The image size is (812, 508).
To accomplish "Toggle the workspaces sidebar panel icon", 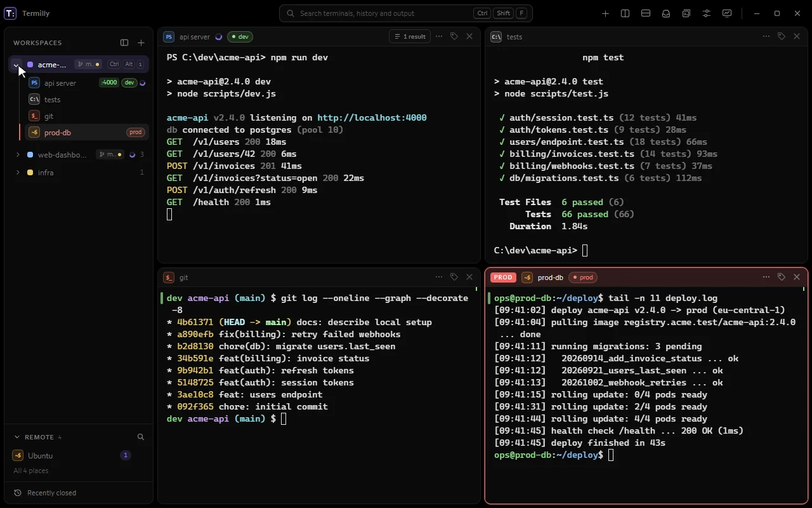I will 124,43.
